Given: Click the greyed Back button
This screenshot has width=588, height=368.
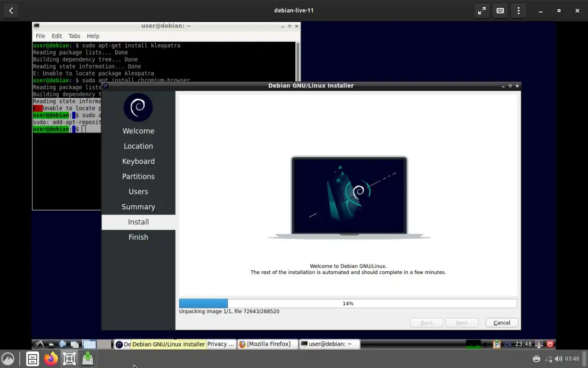Looking at the screenshot, I should [x=426, y=323].
